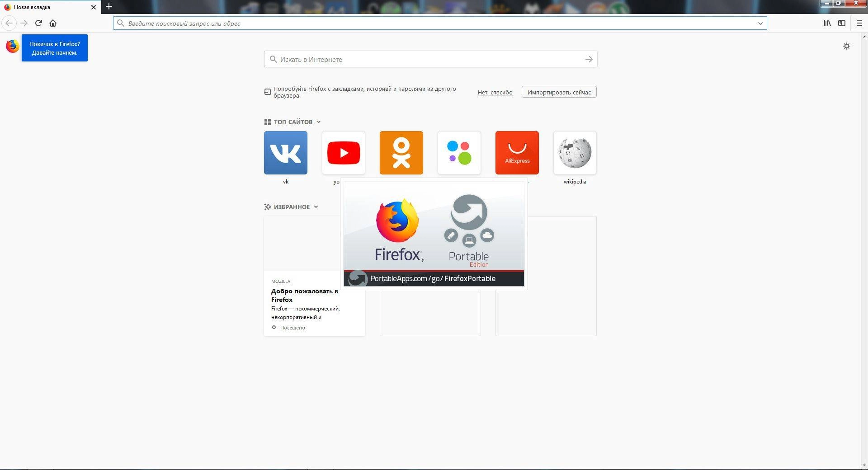868x470 pixels.
Task: Open a new tab with plus button
Action: pyautogui.click(x=108, y=7)
